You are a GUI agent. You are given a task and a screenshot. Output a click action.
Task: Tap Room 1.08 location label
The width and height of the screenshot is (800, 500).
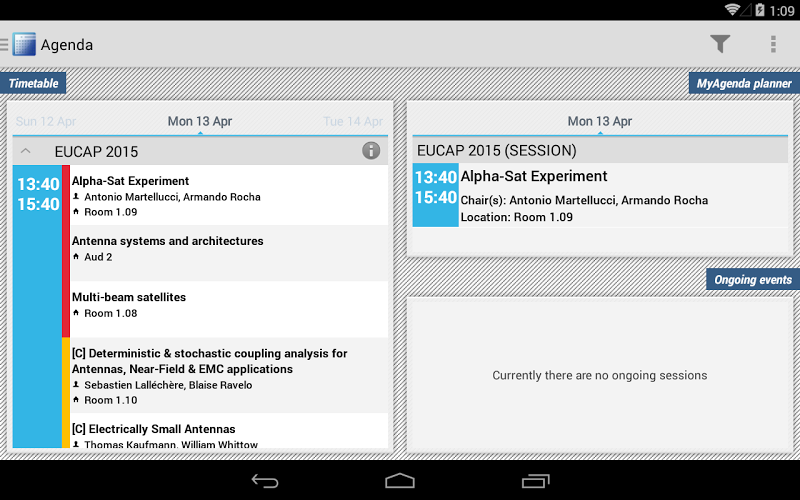point(111,313)
